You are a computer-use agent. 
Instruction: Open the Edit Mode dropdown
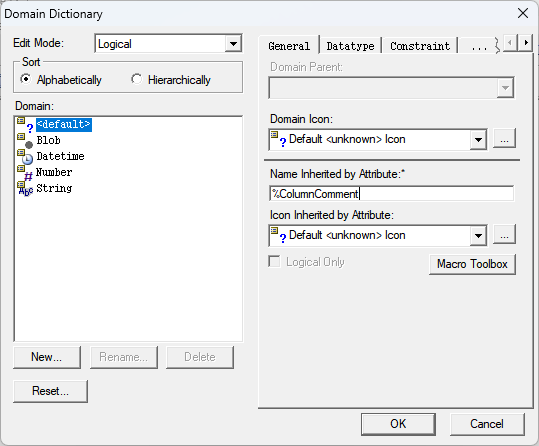point(233,44)
